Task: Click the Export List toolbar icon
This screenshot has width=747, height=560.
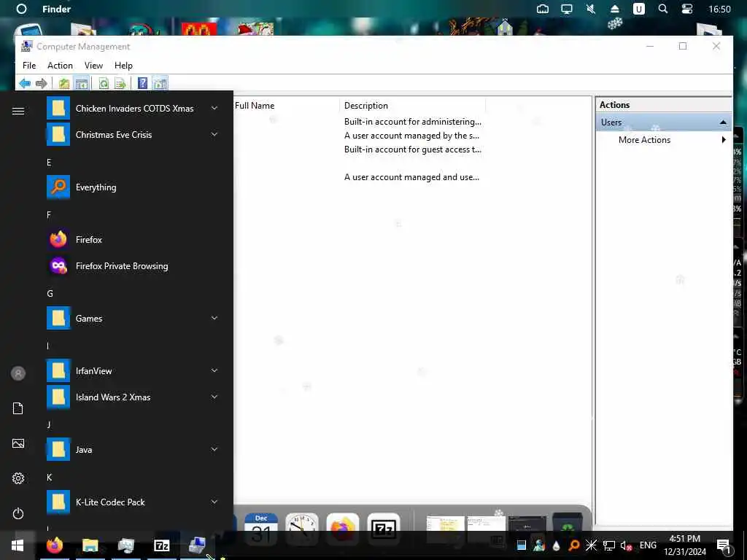Action: (120, 83)
